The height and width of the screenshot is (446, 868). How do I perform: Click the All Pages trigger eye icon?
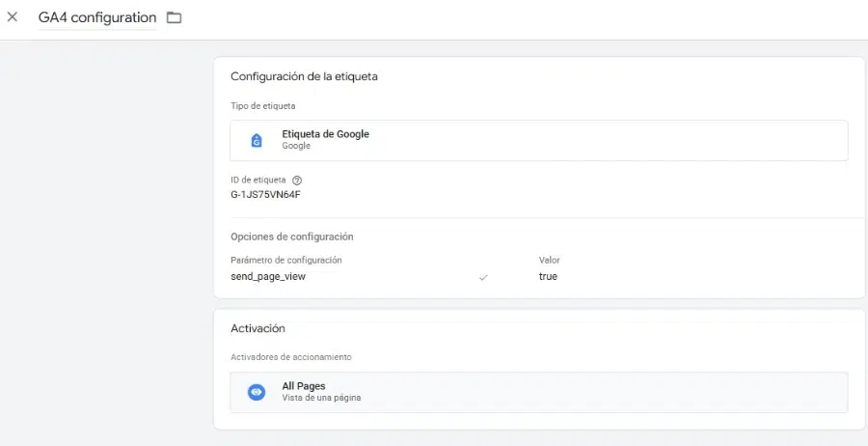[x=257, y=392]
